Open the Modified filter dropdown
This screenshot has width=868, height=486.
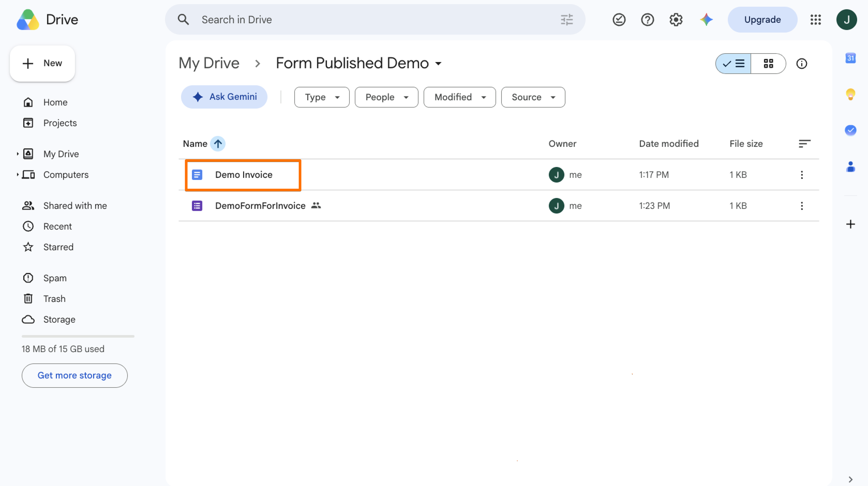(460, 97)
